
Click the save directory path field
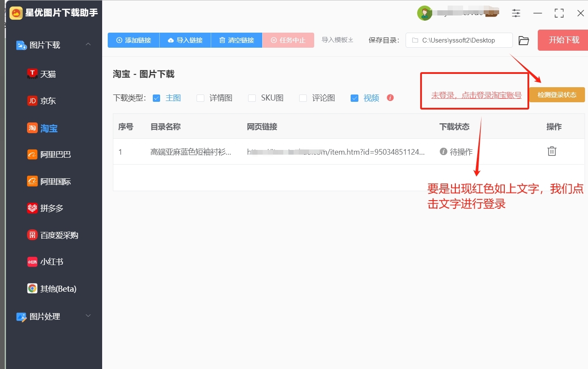coord(459,40)
